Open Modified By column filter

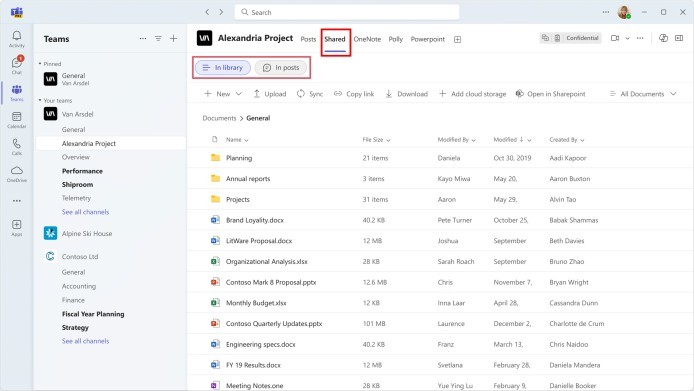457,139
